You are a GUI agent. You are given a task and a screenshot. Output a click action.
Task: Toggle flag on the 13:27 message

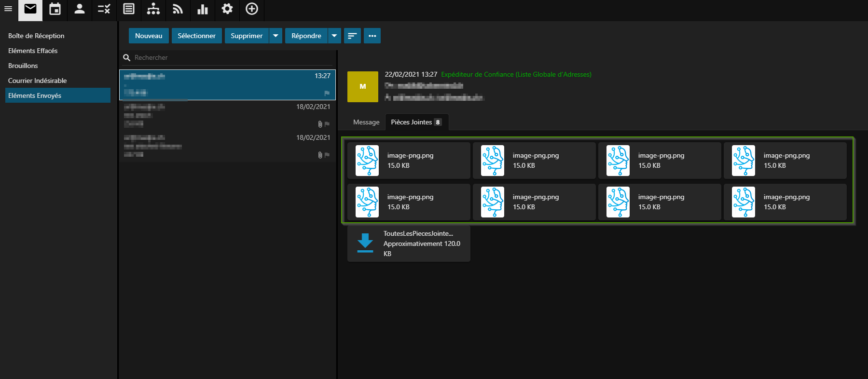pyautogui.click(x=327, y=93)
